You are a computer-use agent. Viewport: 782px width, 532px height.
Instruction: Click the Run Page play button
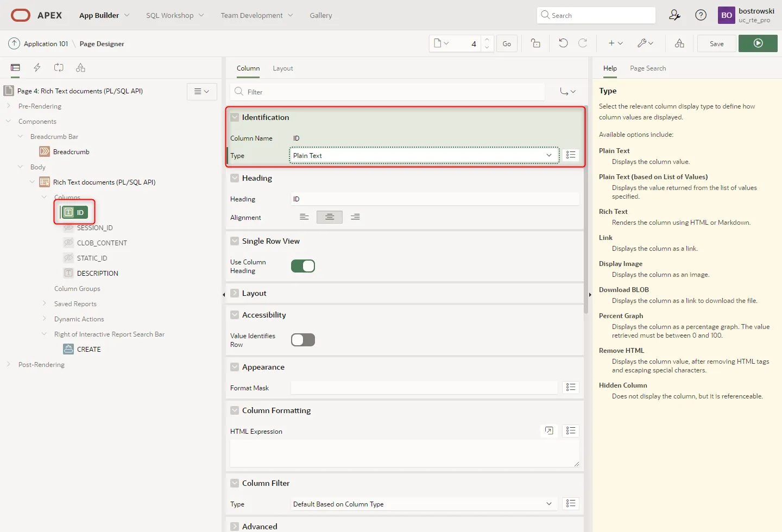pyautogui.click(x=758, y=43)
